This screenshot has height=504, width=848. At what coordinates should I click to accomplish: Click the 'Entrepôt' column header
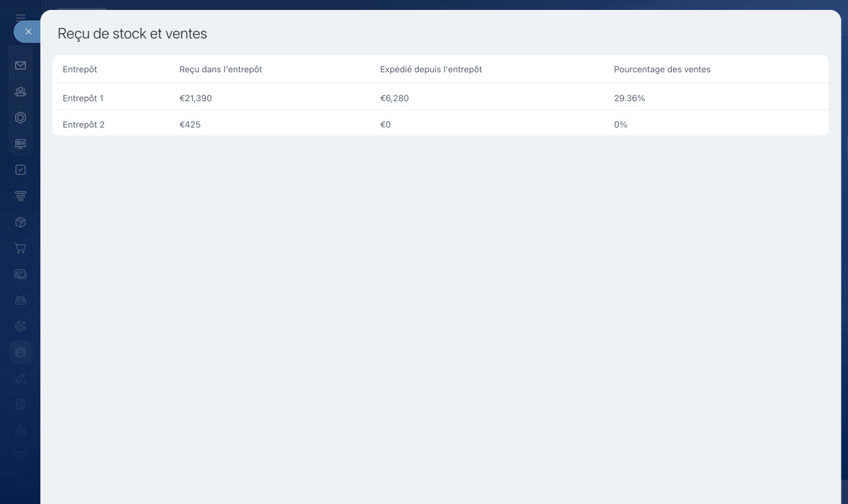(80, 70)
